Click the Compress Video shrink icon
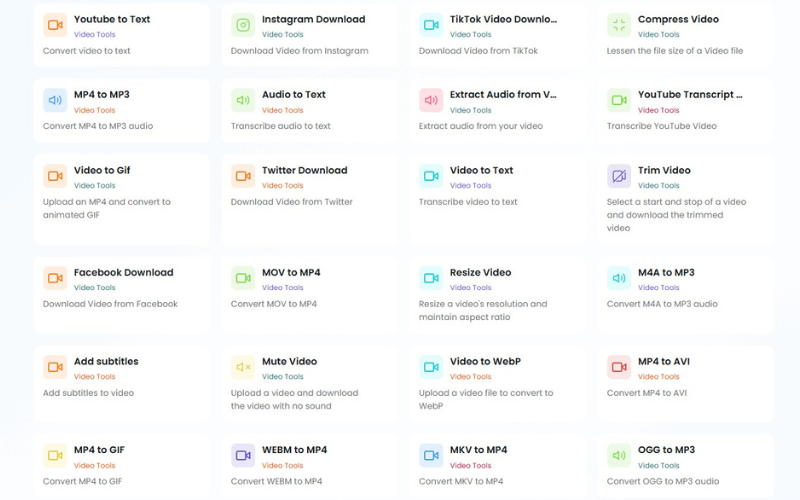The width and height of the screenshot is (800, 500). click(x=619, y=25)
